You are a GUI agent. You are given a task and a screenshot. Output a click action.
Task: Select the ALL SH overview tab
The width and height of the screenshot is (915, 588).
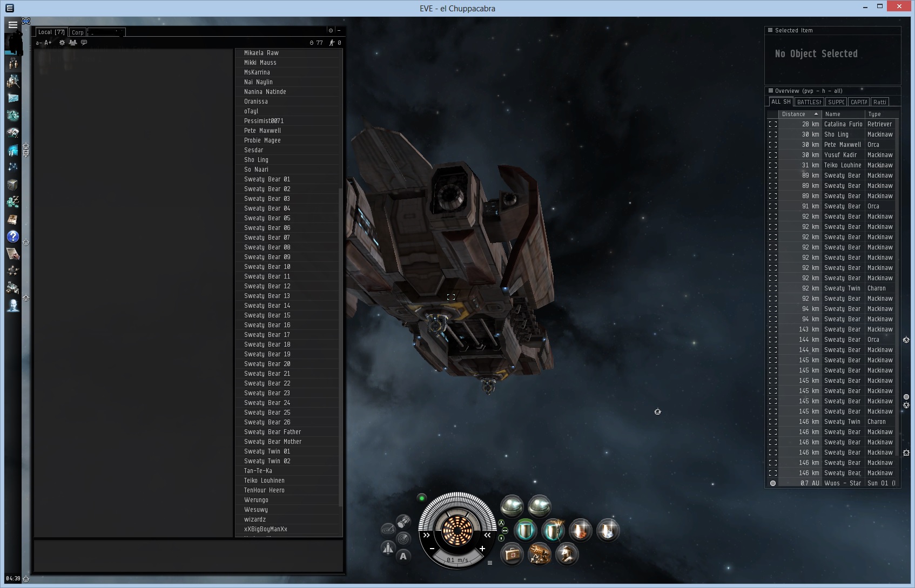point(781,102)
